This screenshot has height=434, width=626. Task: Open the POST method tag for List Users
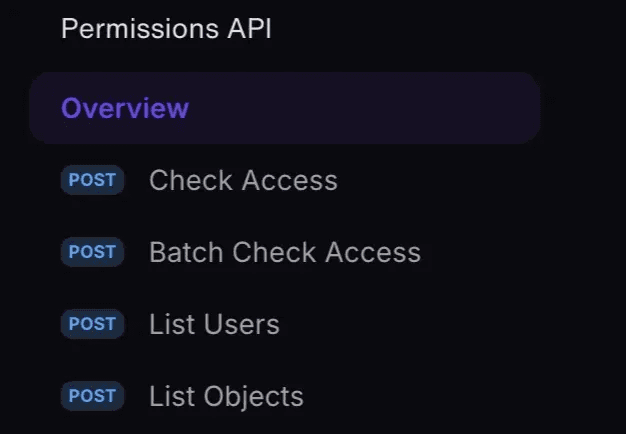(92, 324)
